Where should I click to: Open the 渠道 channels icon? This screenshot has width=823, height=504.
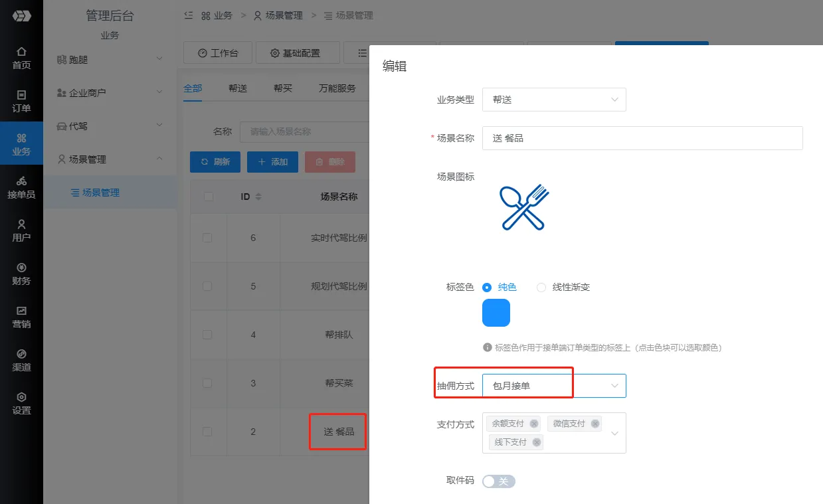tap(22, 353)
